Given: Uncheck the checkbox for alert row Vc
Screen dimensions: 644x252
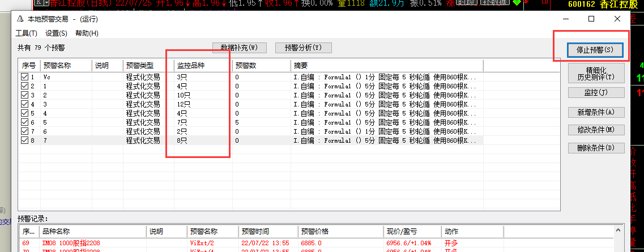Looking at the screenshot, I should 25,77.
